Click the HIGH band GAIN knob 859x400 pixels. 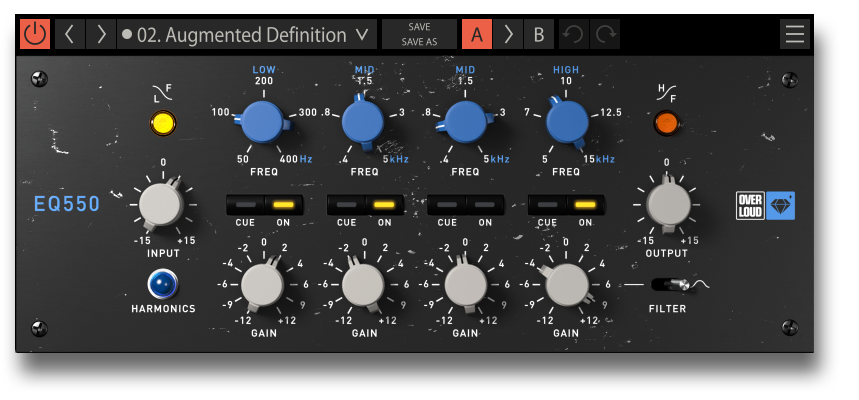567,285
